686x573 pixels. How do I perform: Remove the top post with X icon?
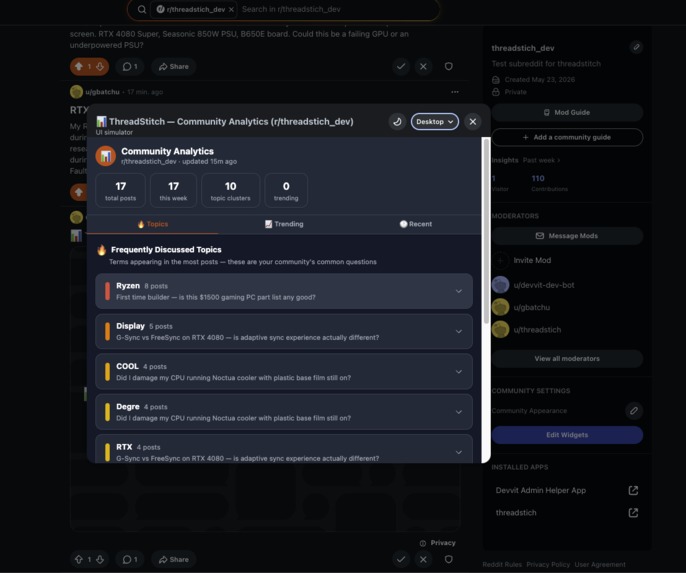pos(423,66)
